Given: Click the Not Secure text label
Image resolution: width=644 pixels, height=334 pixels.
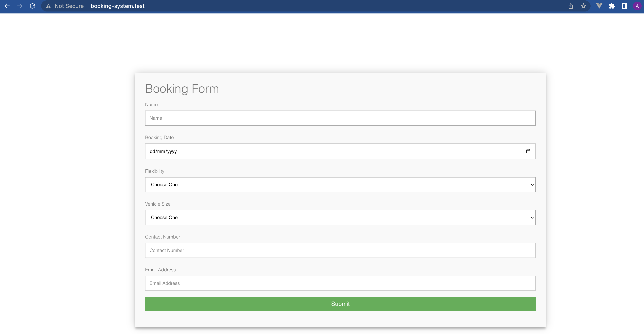Looking at the screenshot, I should (69, 6).
